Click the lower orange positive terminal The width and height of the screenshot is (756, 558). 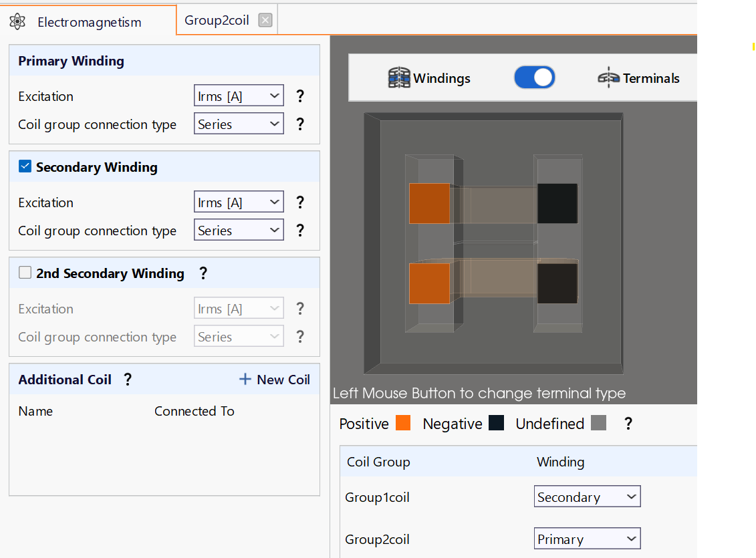[x=430, y=283]
